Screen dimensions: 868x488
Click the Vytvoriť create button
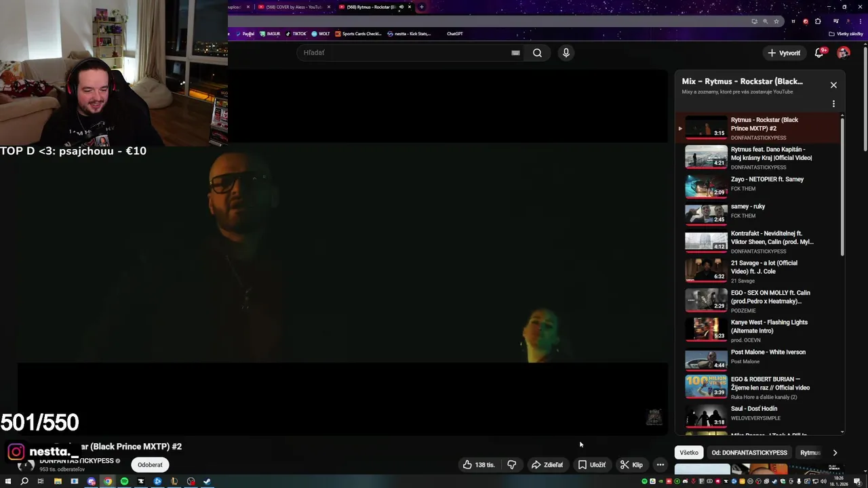point(783,53)
